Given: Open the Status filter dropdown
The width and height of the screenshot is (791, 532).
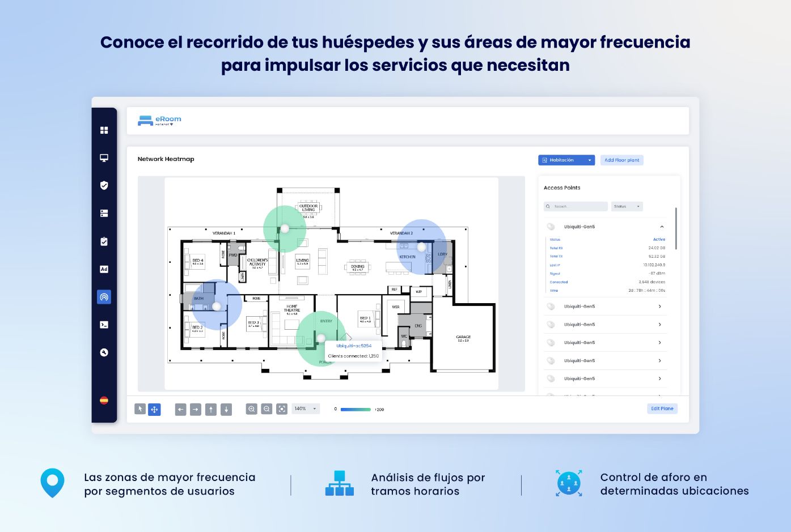Looking at the screenshot, I should tap(627, 207).
